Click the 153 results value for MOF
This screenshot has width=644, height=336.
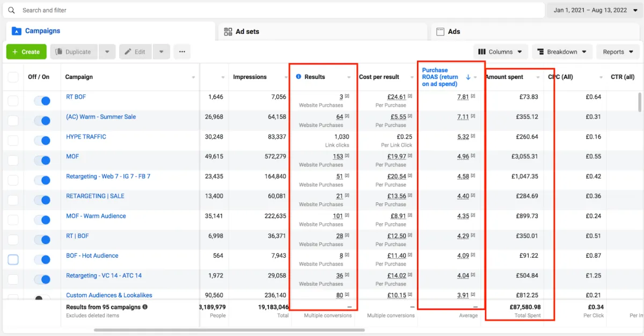(x=338, y=156)
